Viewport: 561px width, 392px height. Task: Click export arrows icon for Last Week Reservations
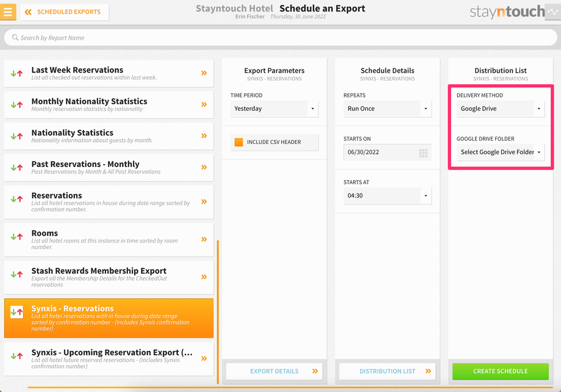pyautogui.click(x=16, y=73)
